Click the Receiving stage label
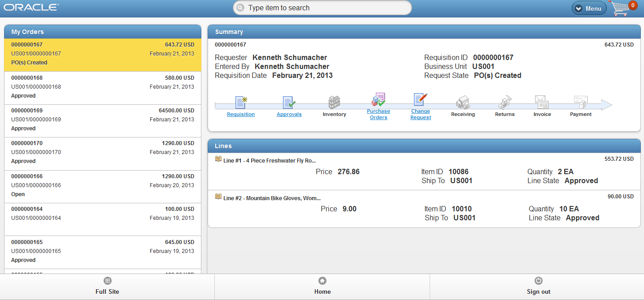 (x=463, y=115)
